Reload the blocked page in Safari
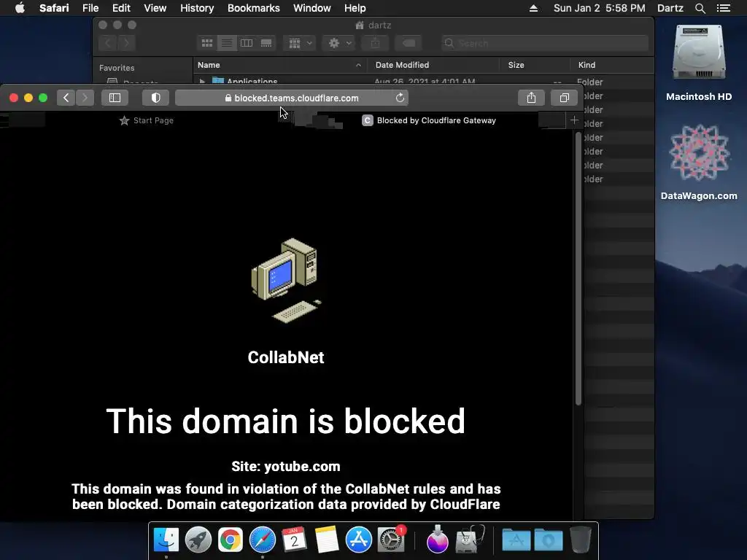747x560 pixels. [400, 98]
